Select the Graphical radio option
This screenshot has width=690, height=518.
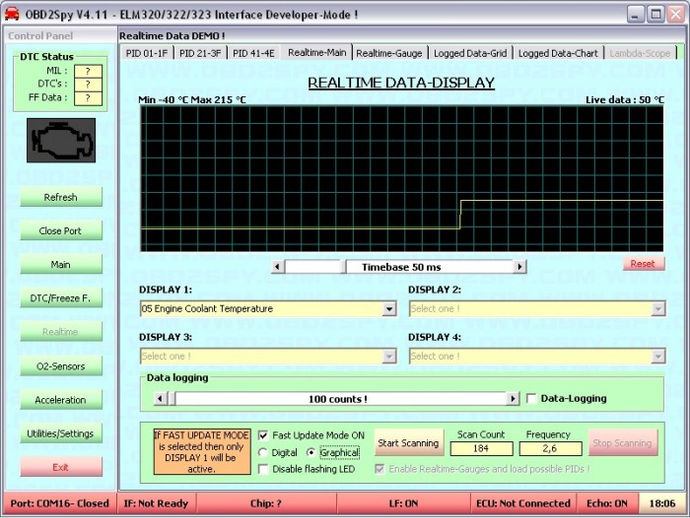coord(311,452)
